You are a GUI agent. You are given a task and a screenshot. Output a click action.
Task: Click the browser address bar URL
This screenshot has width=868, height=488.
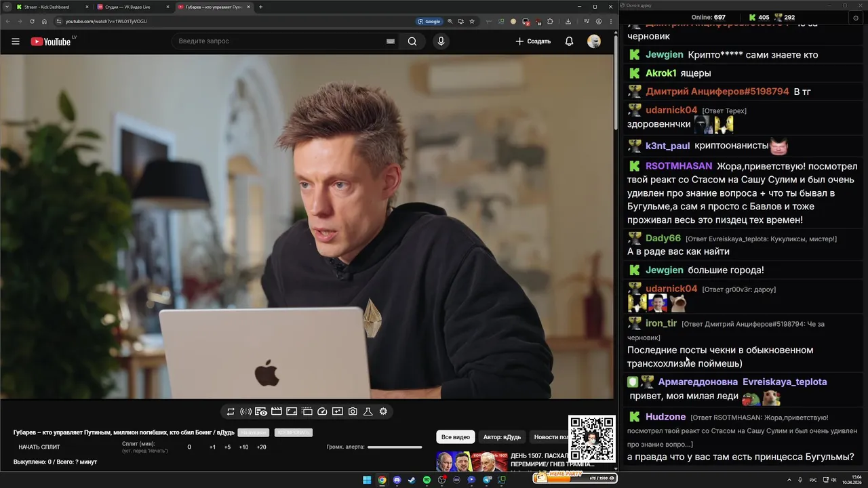[x=106, y=21]
